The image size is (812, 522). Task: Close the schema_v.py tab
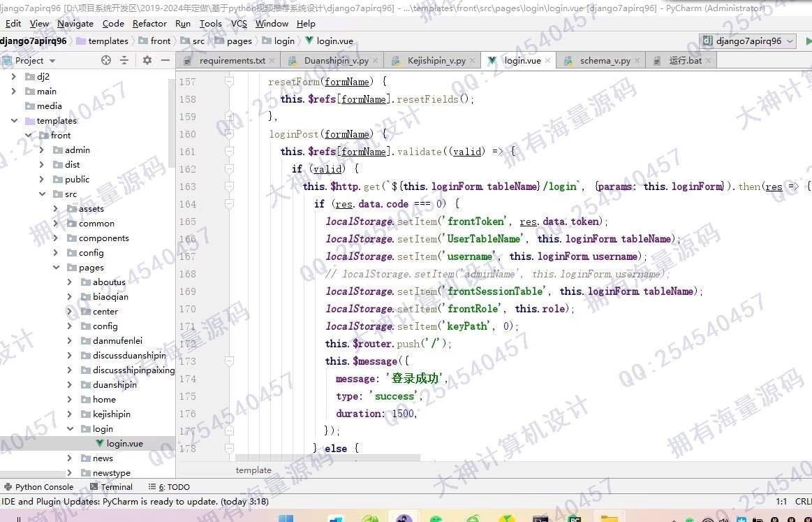click(x=637, y=61)
